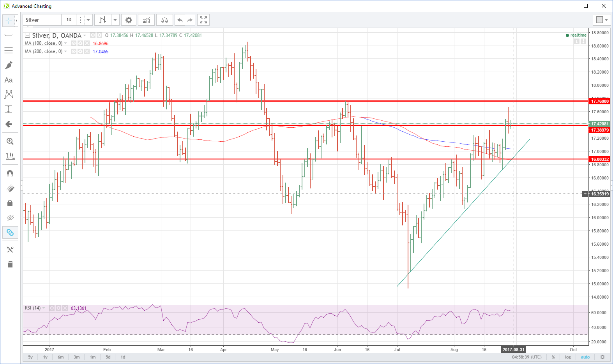Viewport: 613px width, 364px height.
Task: Toggle visibility of Silver main series
Action: point(93,35)
